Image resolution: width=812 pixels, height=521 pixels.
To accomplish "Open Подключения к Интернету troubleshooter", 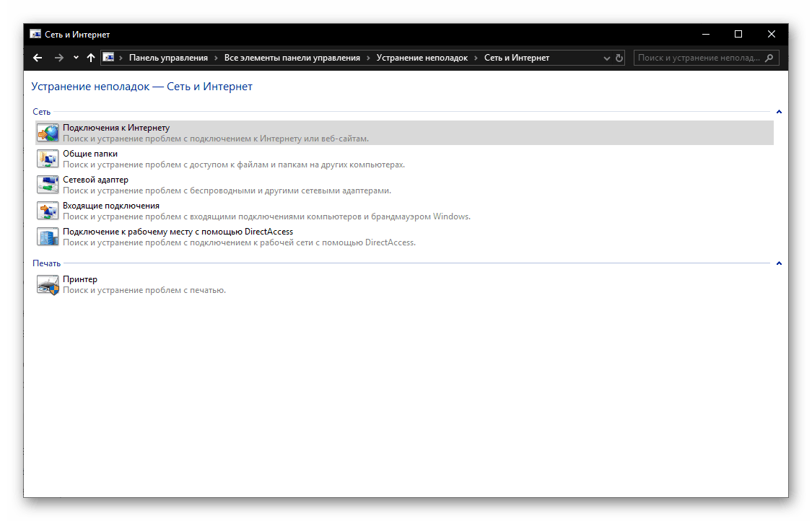I will [116, 128].
